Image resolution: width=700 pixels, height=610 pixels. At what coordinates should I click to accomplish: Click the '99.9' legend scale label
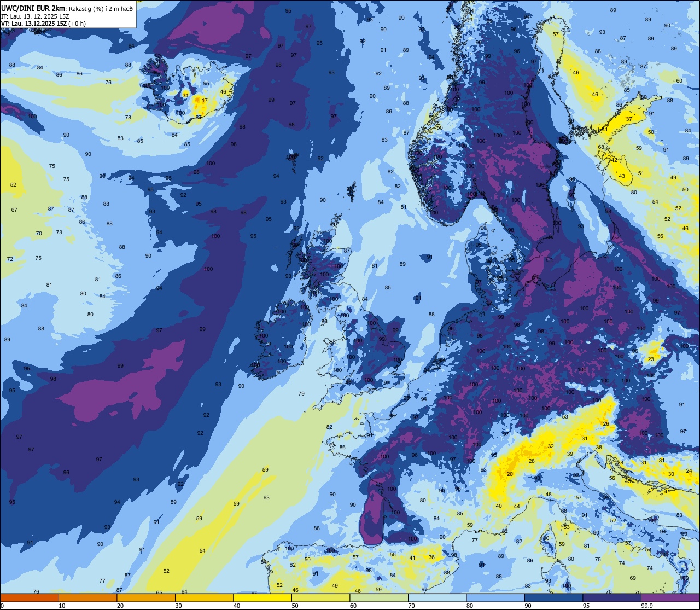click(647, 606)
